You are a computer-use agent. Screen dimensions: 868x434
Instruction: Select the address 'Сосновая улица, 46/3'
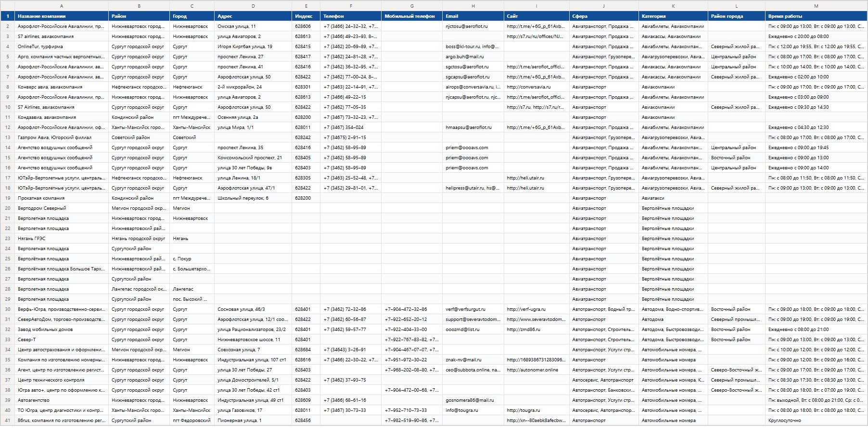[253, 309]
